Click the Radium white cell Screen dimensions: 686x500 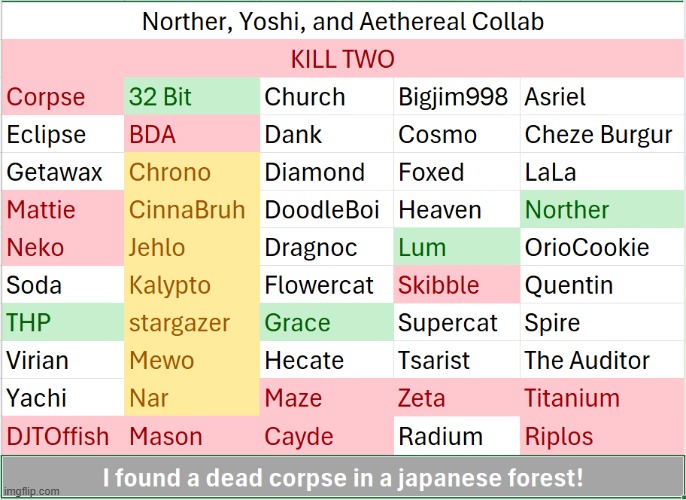457,436
